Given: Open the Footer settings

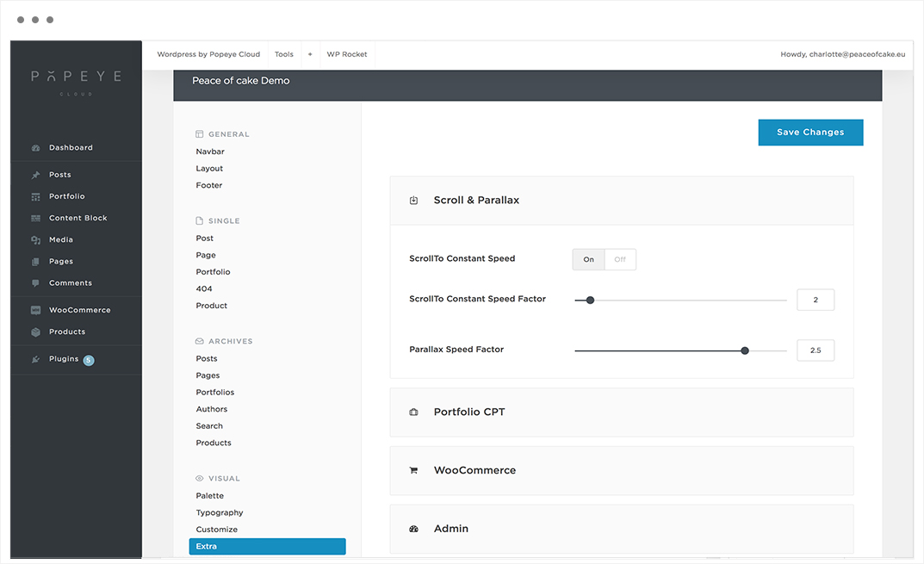Looking at the screenshot, I should pyautogui.click(x=209, y=186).
